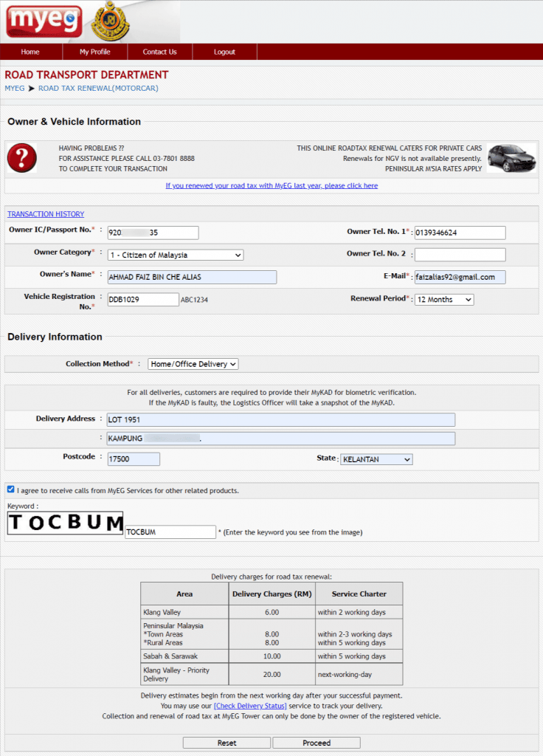The width and height of the screenshot is (543, 756).
Task: Click the black car image
Action: pos(511,157)
